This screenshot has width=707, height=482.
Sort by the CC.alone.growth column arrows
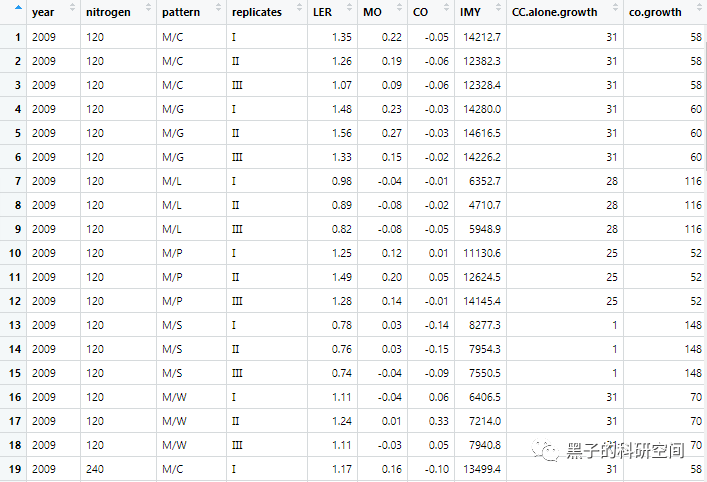click(615, 7)
